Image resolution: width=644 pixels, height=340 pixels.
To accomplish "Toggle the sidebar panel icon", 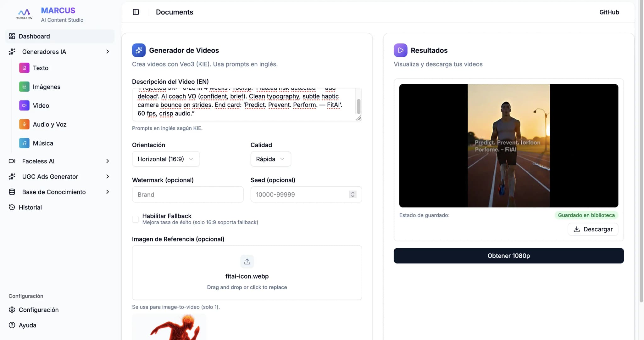I will click(x=136, y=12).
